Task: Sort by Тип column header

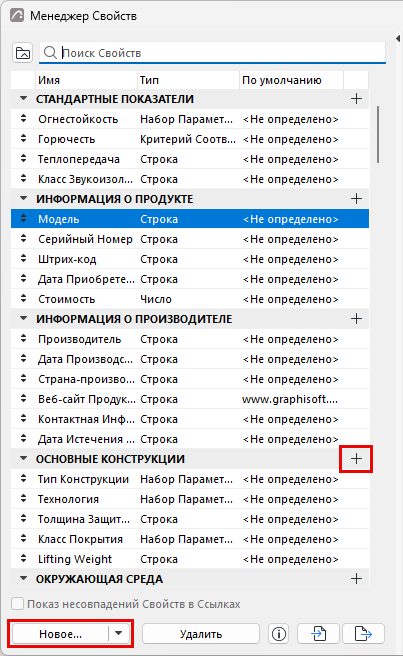Action: [x=188, y=80]
